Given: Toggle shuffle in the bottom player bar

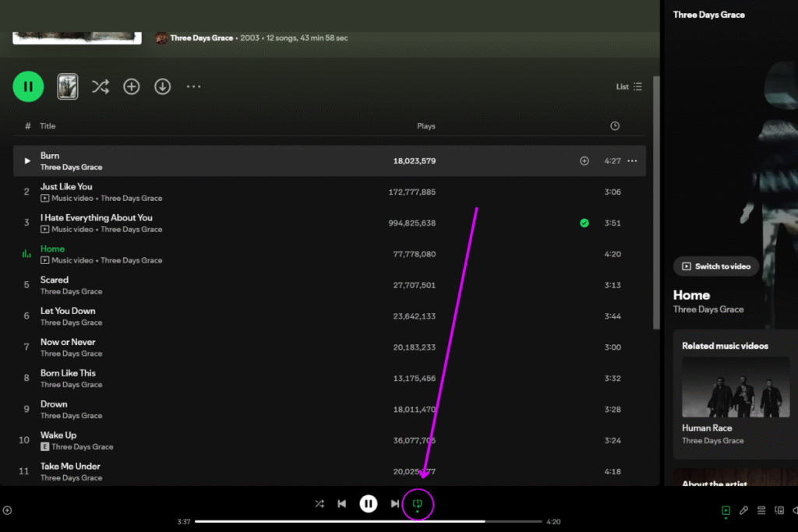Looking at the screenshot, I should click(319, 503).
